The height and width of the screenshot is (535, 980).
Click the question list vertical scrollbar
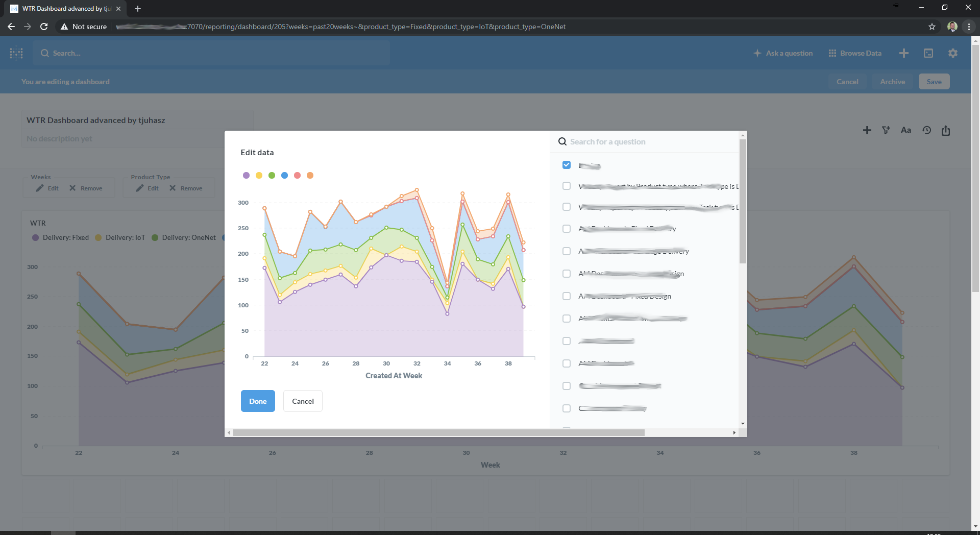(x=743, y=202)
